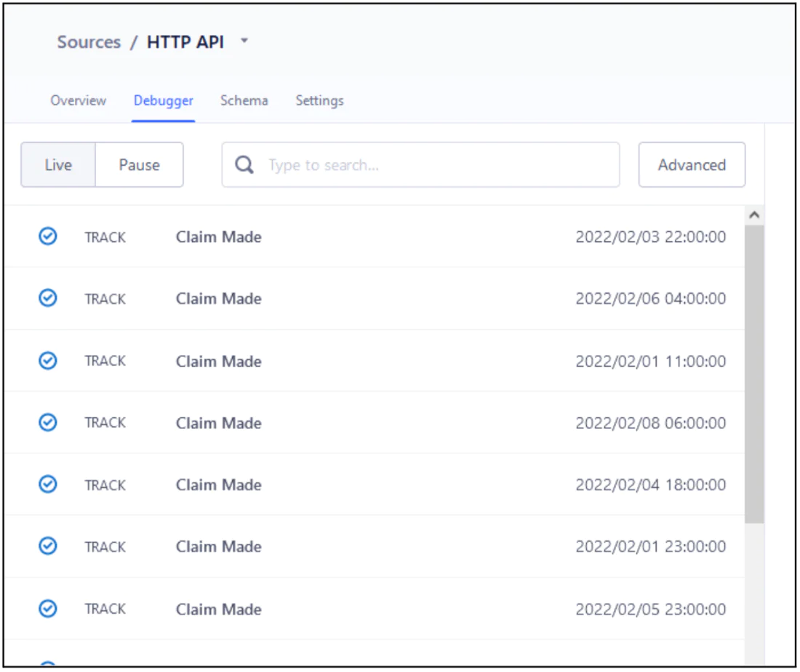Click the check icon beside the 2022/02/03 22:00:00 event
Screen dimensions: 800x672
pyautogui.click(x=48, y=236)
